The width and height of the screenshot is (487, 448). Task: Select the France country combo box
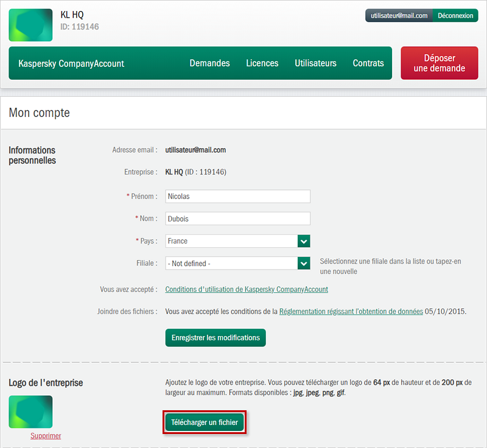(237, 241)
